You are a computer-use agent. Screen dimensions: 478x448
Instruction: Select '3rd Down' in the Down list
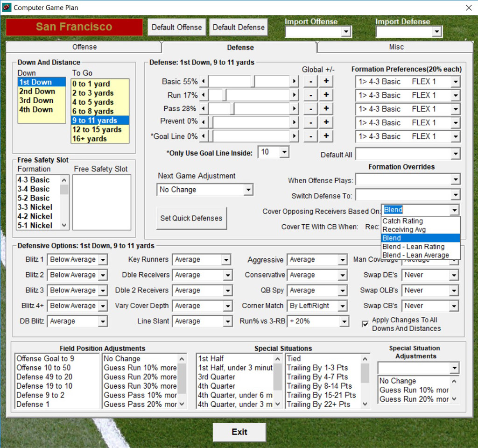click(x=36, y=100)
